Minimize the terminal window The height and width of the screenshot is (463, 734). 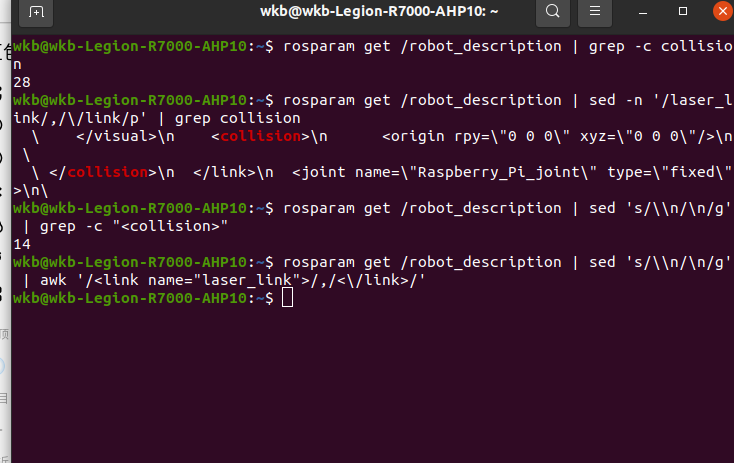643,12
